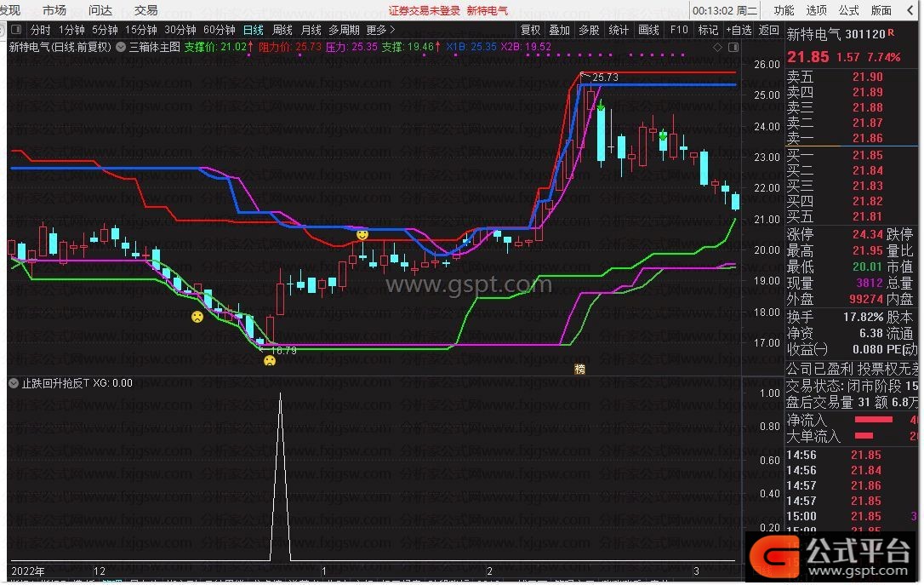Click the sad face marker near 16.79
Image resolution: width=924 pixels, height=585 pixels.
pyautogui.click(x=270, y=359)
